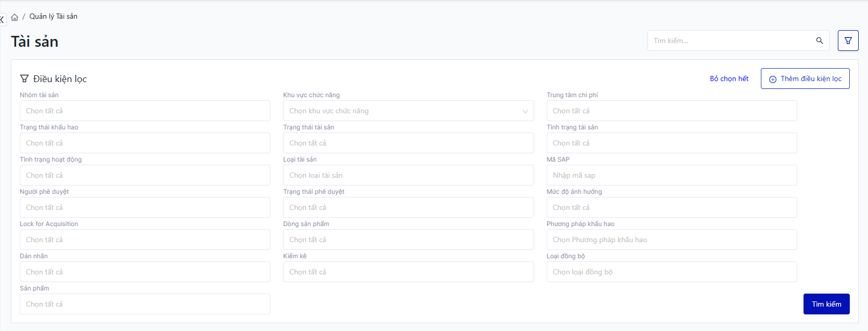This screenshot has width=868, height=331.
Task: Focus the top Tìm kiếm search box
Action: coord(731,41)
